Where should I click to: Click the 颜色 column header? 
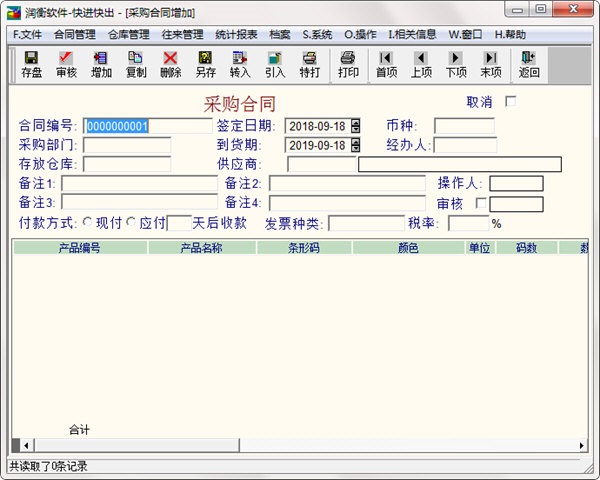408,248
